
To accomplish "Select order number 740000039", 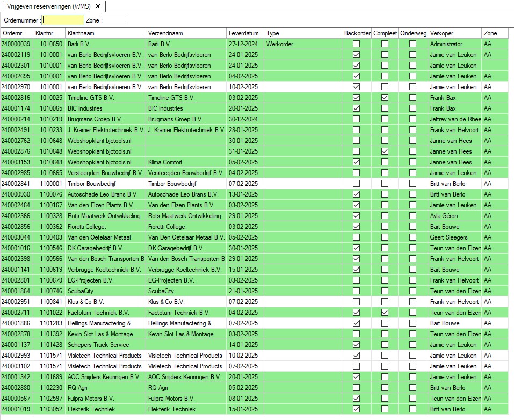I will click(x=16, y=44).
